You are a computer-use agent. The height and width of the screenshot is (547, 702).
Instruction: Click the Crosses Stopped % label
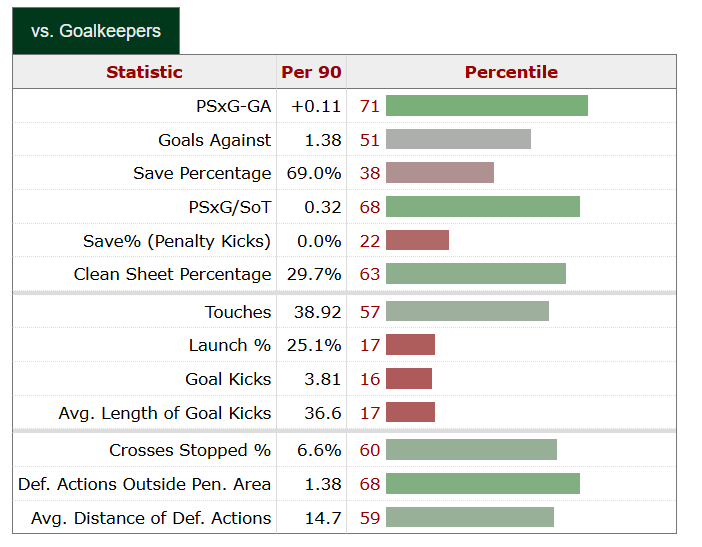tap(190, 450)
